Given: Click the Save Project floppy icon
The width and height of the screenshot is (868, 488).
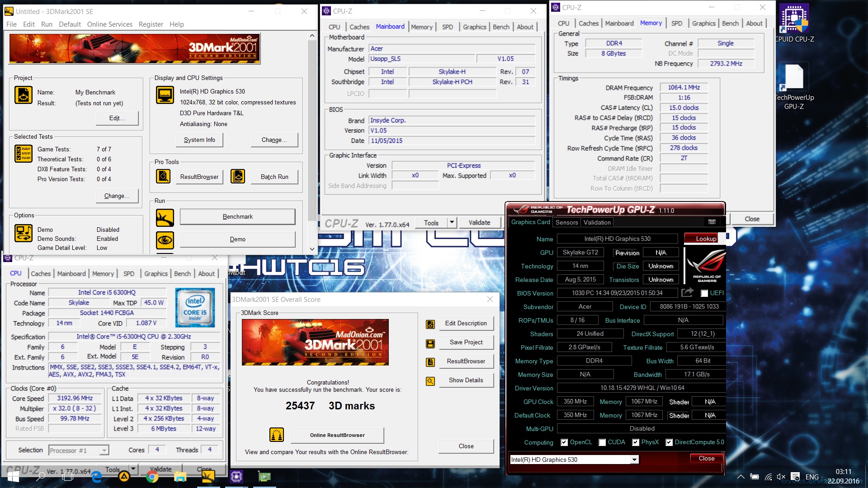Looking at the screenshot, I should pos(430,343).
